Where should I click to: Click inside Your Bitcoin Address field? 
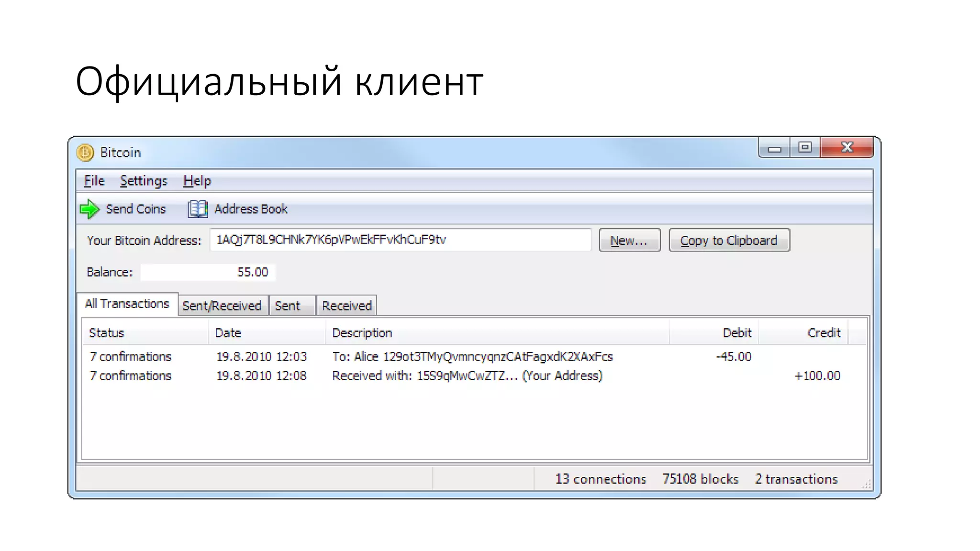pos(401,240)
